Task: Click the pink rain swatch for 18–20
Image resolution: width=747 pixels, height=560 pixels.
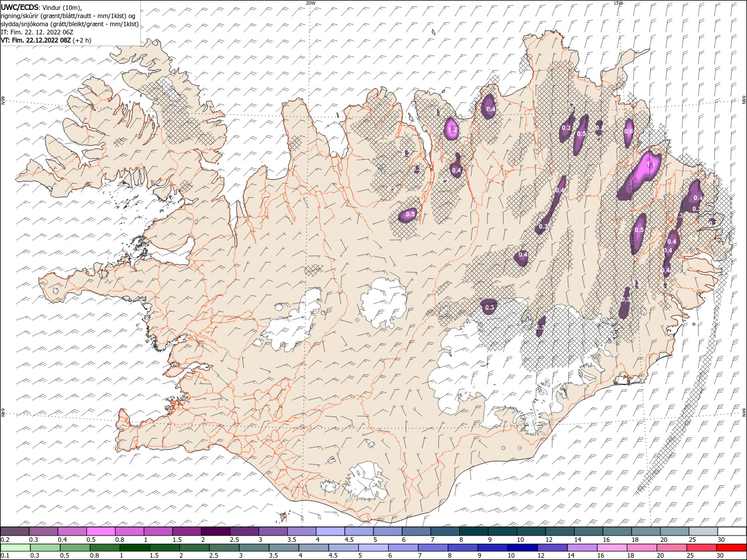Action: click(x=641, y=548)
